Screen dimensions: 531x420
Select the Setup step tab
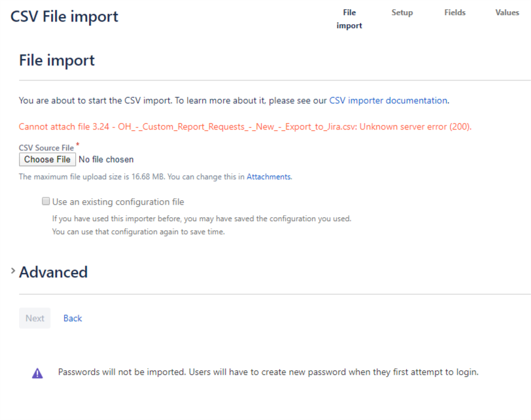[x=402, y=12]
